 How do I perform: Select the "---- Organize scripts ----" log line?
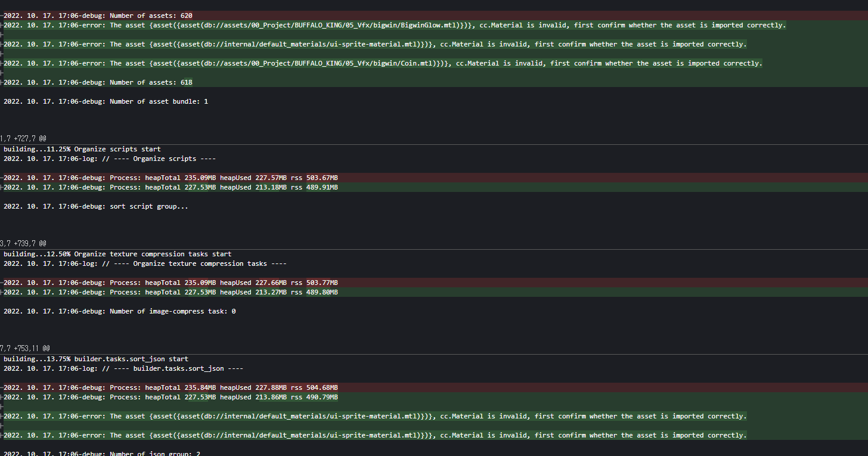tap(110, 159)
